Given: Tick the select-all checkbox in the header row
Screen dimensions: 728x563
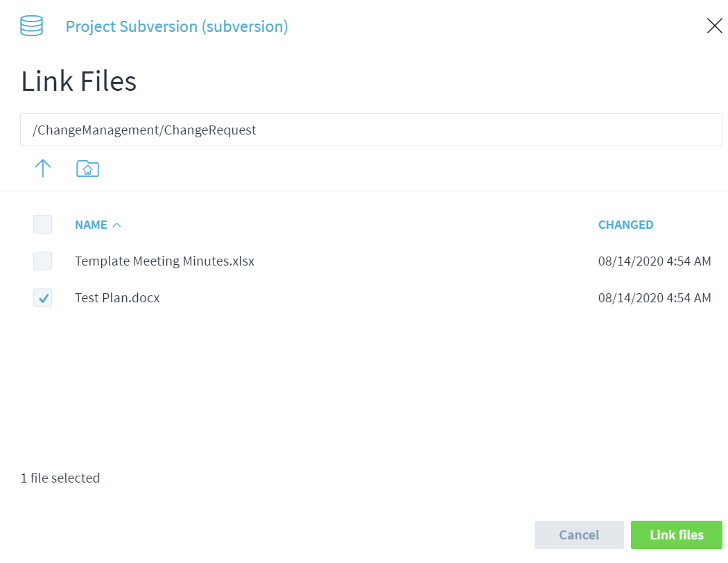Looking at the screenshot, I should click(x=43, y=225).
